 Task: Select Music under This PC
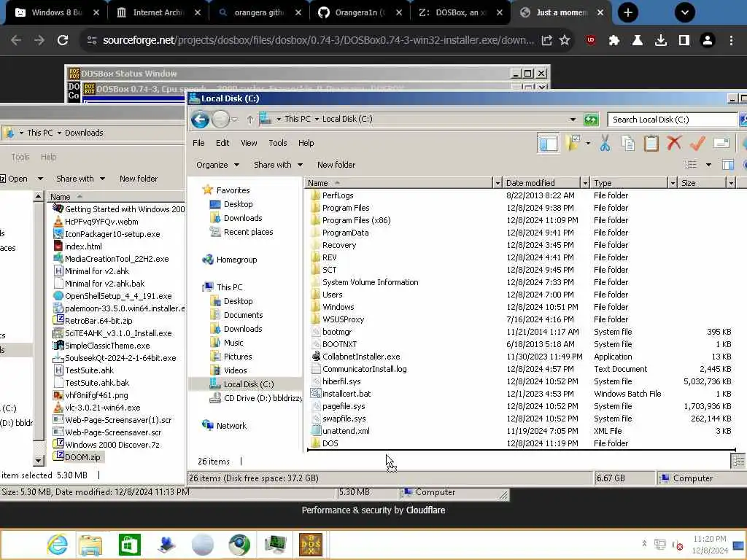227,343
